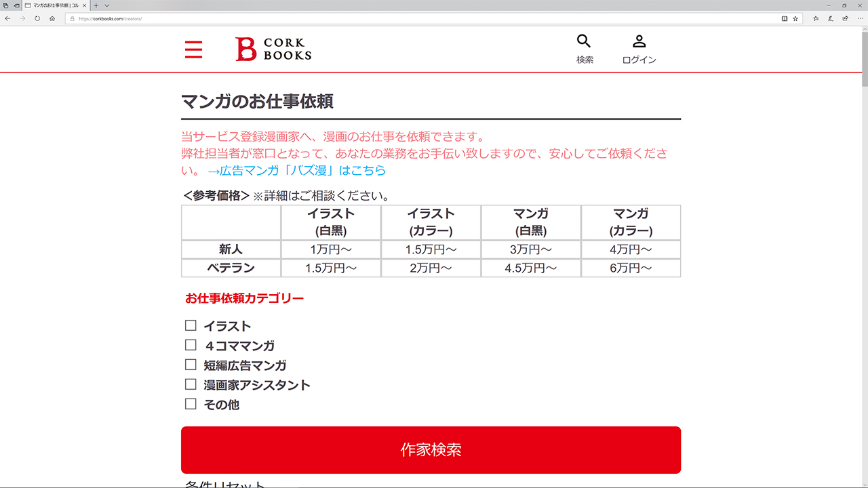The height and width of the screenshot is (488, 868).
Task: Click the ＜参考価格＞ label
Action: coord(216,196)
